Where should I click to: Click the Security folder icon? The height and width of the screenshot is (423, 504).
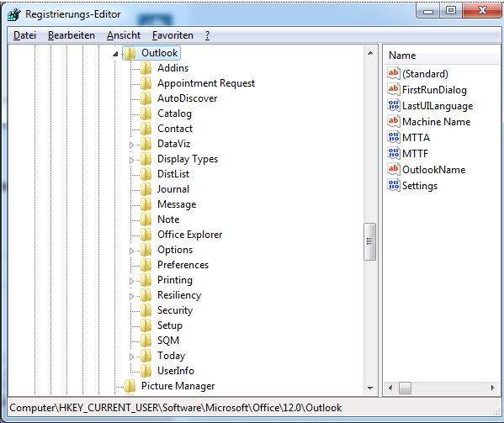tap(146, 310)
